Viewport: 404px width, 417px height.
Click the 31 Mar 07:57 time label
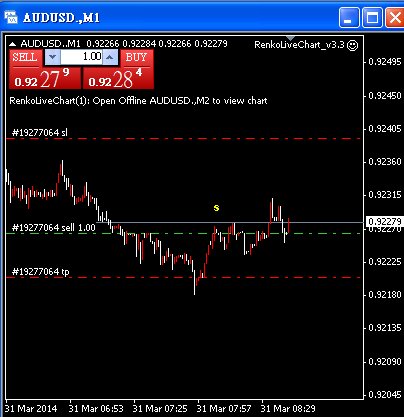click(x=224, y=408)
